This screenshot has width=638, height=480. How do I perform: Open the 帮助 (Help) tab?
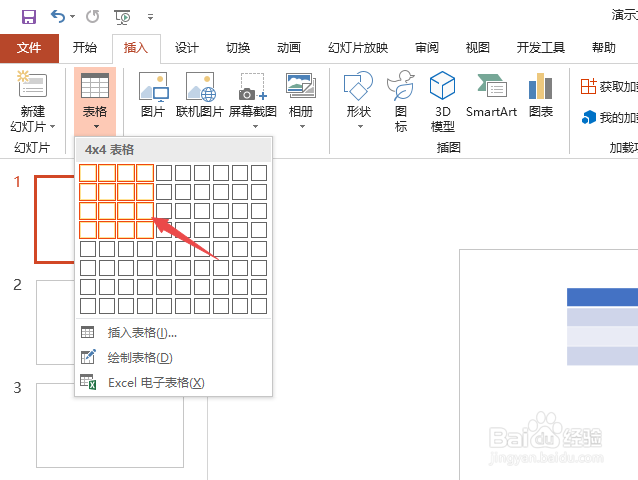[x=604, y=48]
